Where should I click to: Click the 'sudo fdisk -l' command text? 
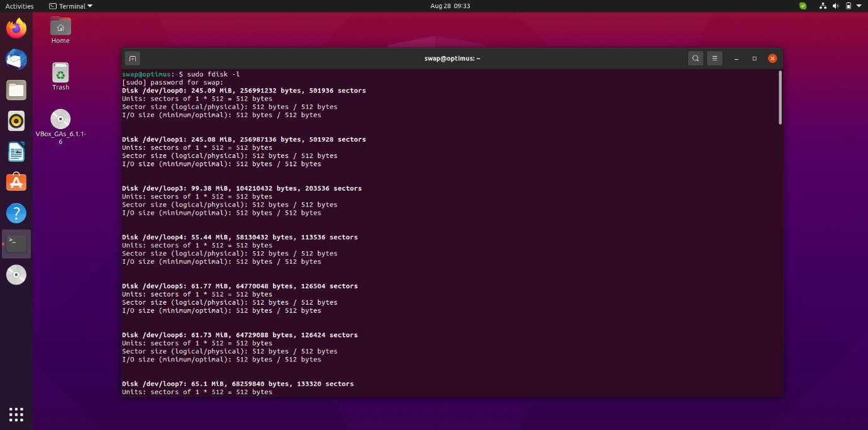coord(213,74)
